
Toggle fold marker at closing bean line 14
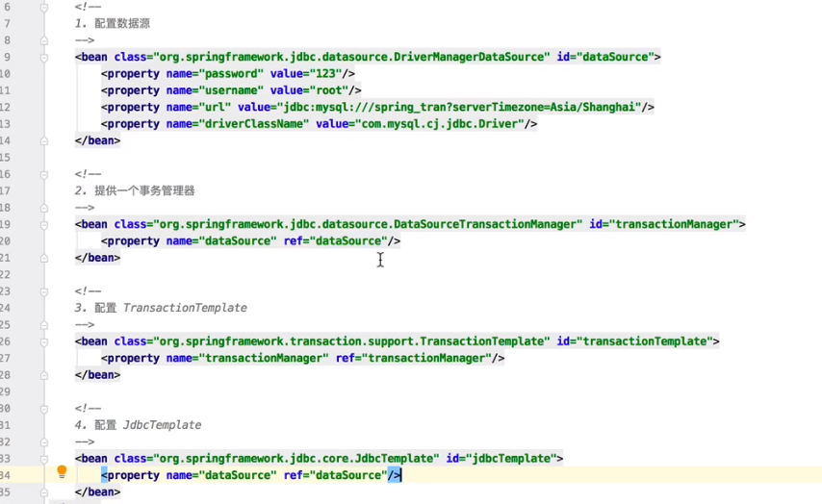coord(44,141)
